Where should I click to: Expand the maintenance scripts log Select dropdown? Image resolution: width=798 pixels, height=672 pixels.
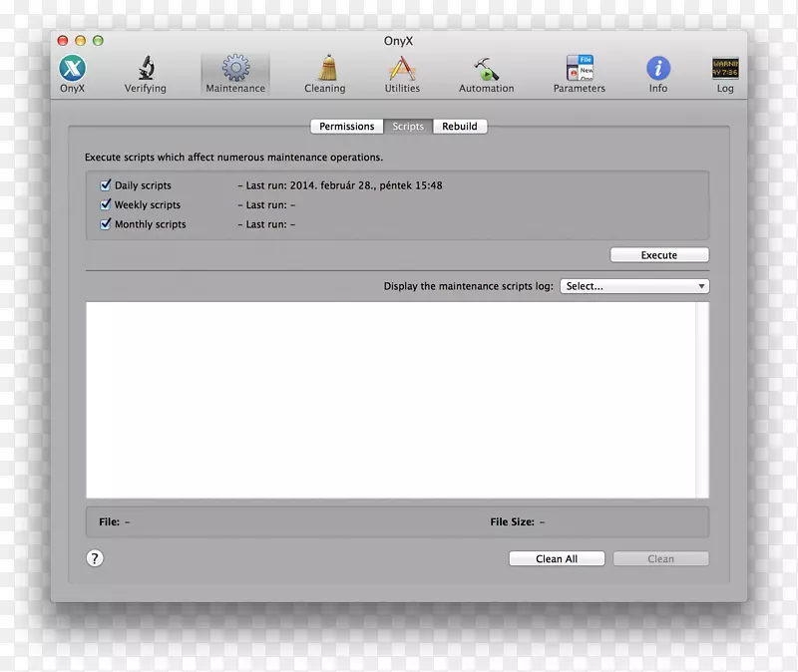(x=634, y=286)
